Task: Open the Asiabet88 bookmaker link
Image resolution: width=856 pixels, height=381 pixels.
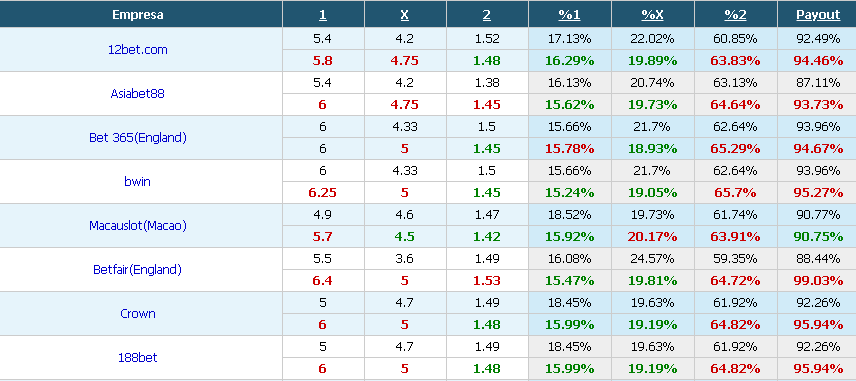Action: point(138,94)
